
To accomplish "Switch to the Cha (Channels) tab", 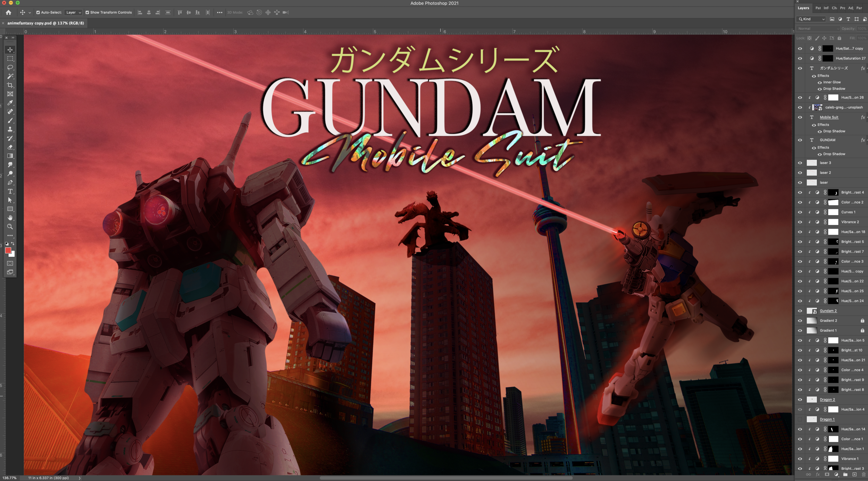I will tap(834, 8).
